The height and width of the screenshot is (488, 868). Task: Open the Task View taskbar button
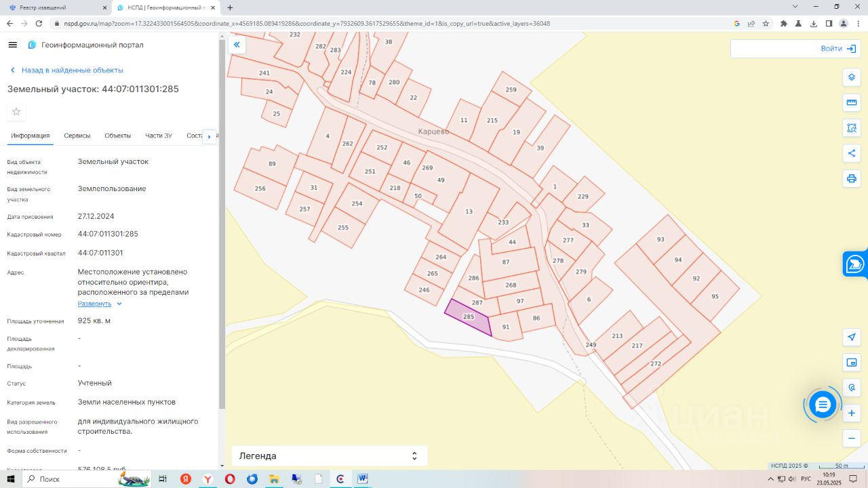pos(163,479)
